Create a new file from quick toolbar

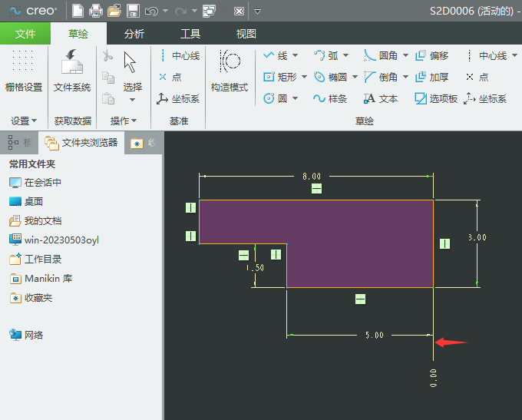pos(78,11)
